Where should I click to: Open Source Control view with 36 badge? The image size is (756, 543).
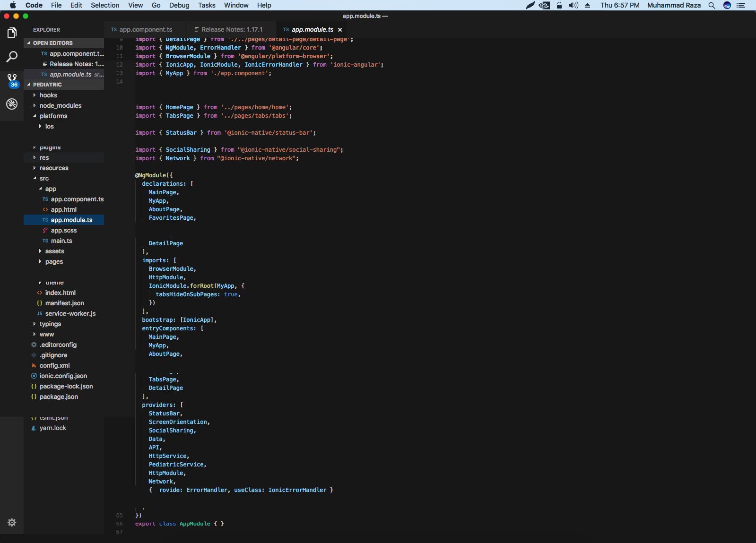(12, 80)
